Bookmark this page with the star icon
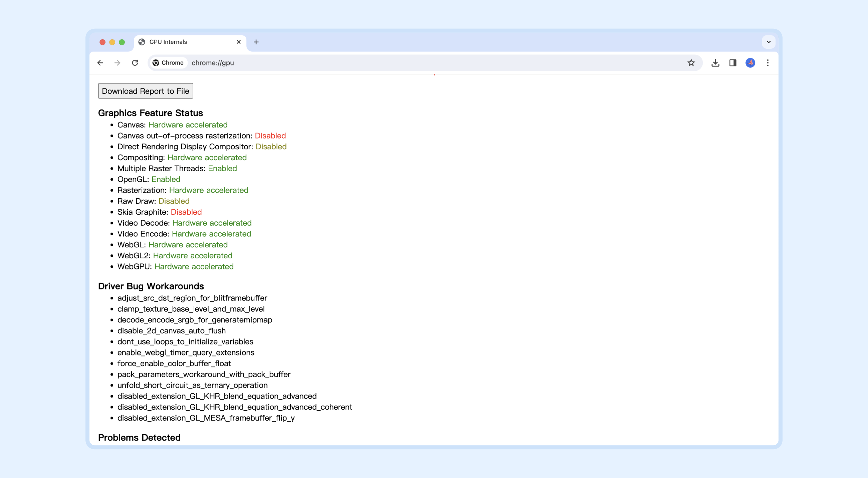The width and height of the screenshot is (868, 478). point(691,63)
